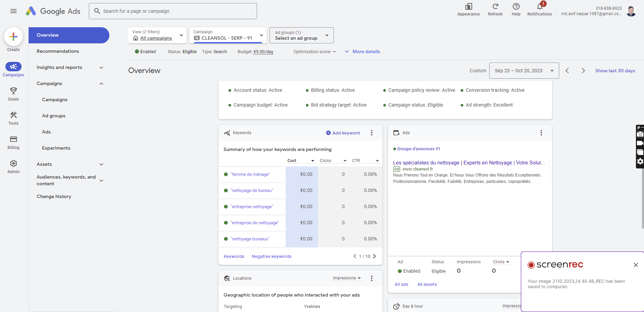The width and height of the screenshot is (644, 312).
Task: Close the ScreenRec notification popup
Action: click(636, 265)
